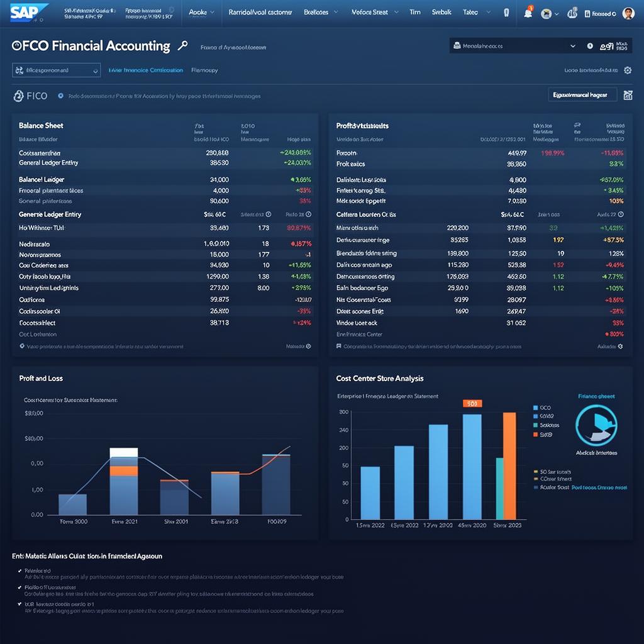
Task: Switch to the Flamoapy tab
Action: [x=204, y=70]
